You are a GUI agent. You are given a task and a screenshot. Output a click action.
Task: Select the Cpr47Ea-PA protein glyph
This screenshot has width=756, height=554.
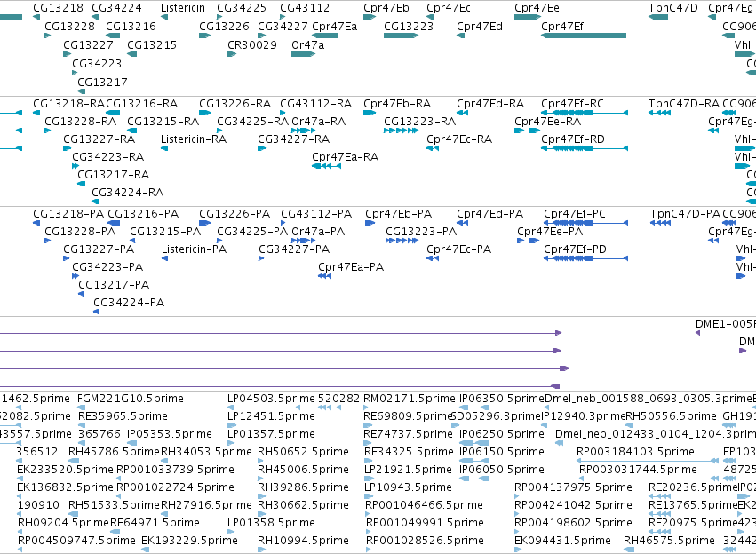tap(324, 276)
